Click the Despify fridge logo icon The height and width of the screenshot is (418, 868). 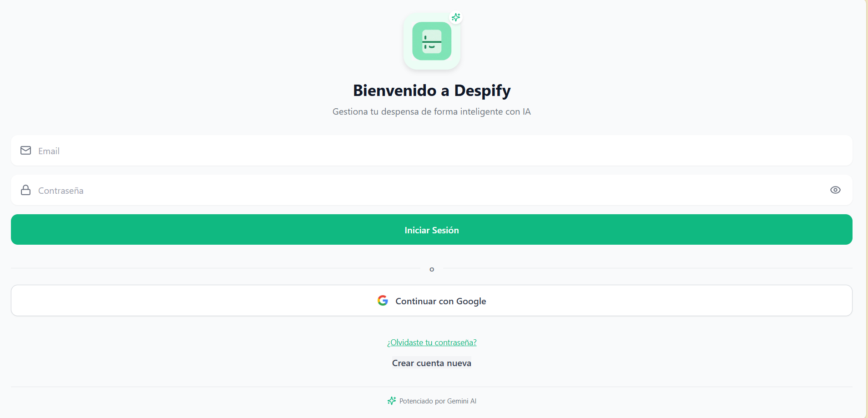click(x=432, y=41)
